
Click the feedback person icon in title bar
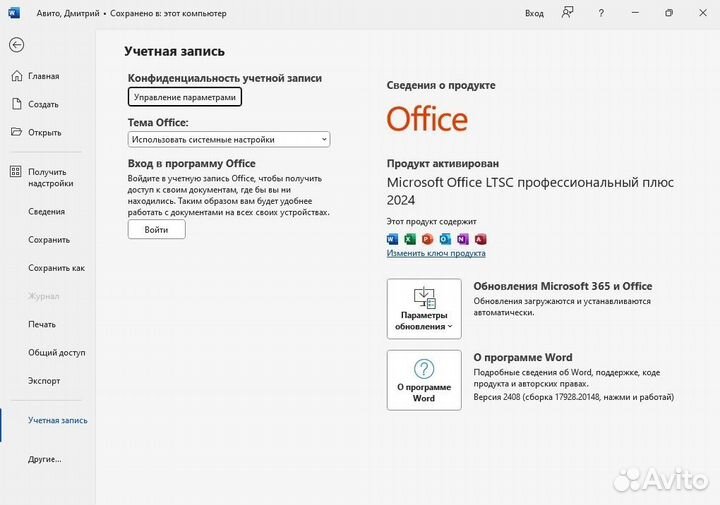coord(568,13)
